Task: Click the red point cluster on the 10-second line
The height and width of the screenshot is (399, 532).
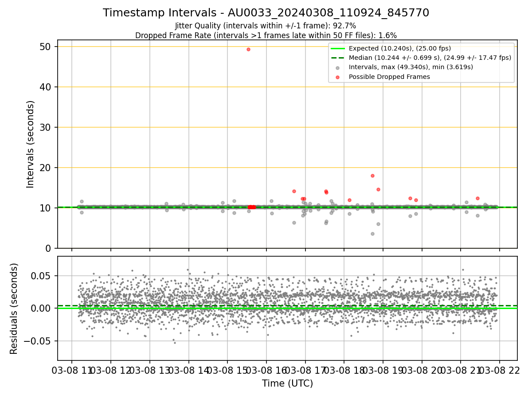Action: (251, 207)
